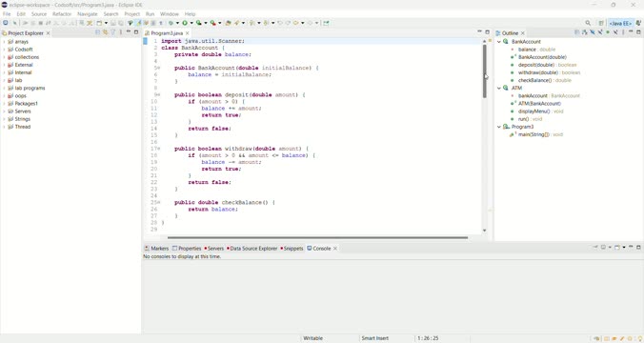This screenshot has width=644, height=343.
Task: Switch to the Servers tab
Action: pos(214,248)
